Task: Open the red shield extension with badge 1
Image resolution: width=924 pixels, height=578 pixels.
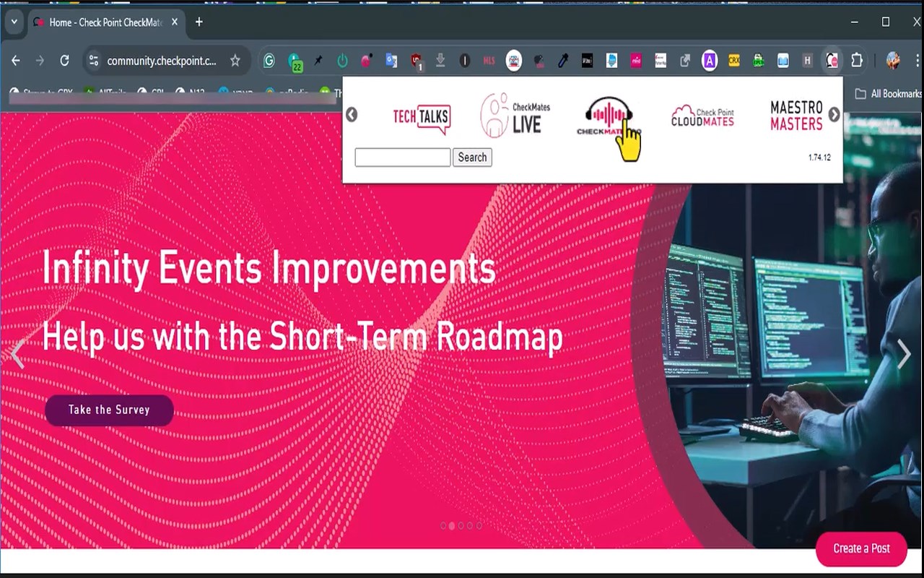Action: point(416,61)
